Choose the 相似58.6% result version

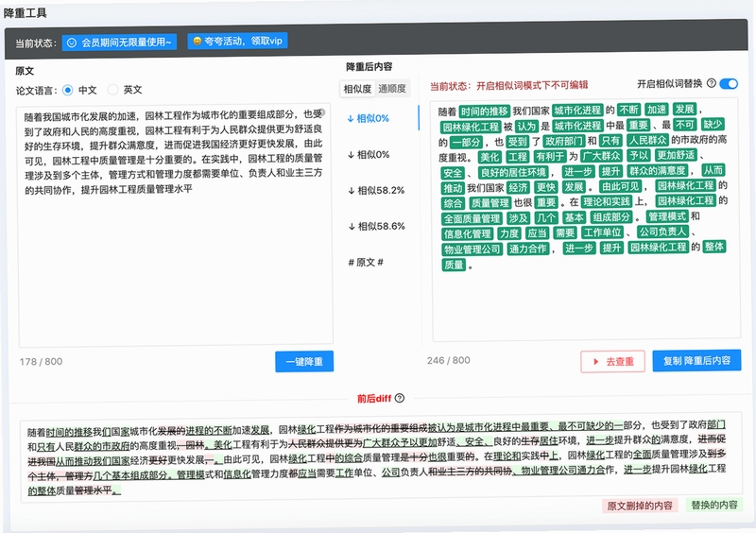point(376,226)
